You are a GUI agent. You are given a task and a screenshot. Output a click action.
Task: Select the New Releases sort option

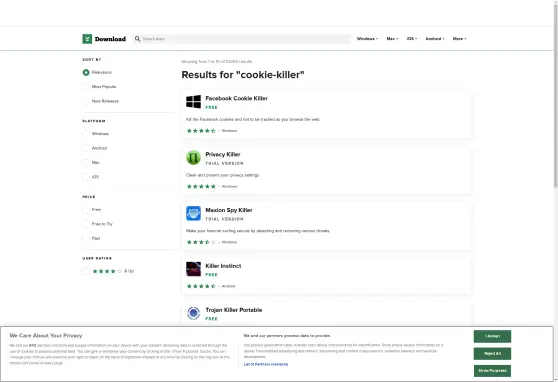tap(86, 101)
